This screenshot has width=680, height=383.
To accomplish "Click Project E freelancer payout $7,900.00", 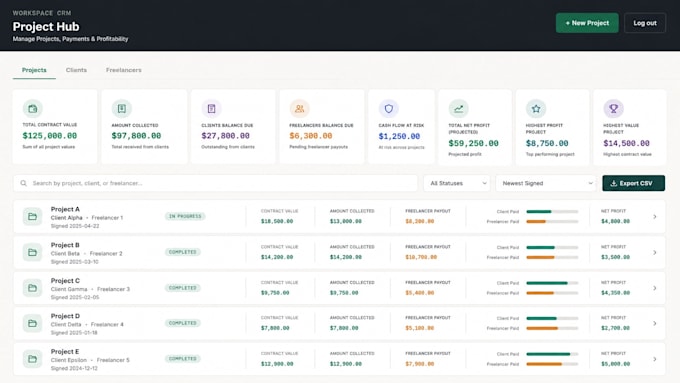I will (420, 364).
